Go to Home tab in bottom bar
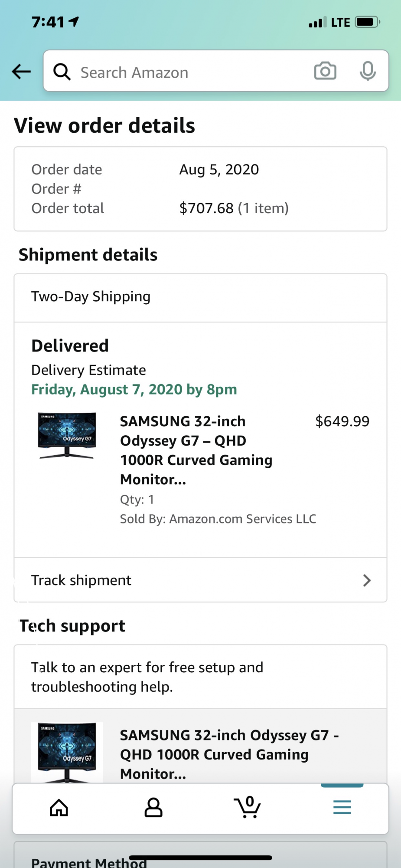The image size is (401, 868). [x=59, y=808]
